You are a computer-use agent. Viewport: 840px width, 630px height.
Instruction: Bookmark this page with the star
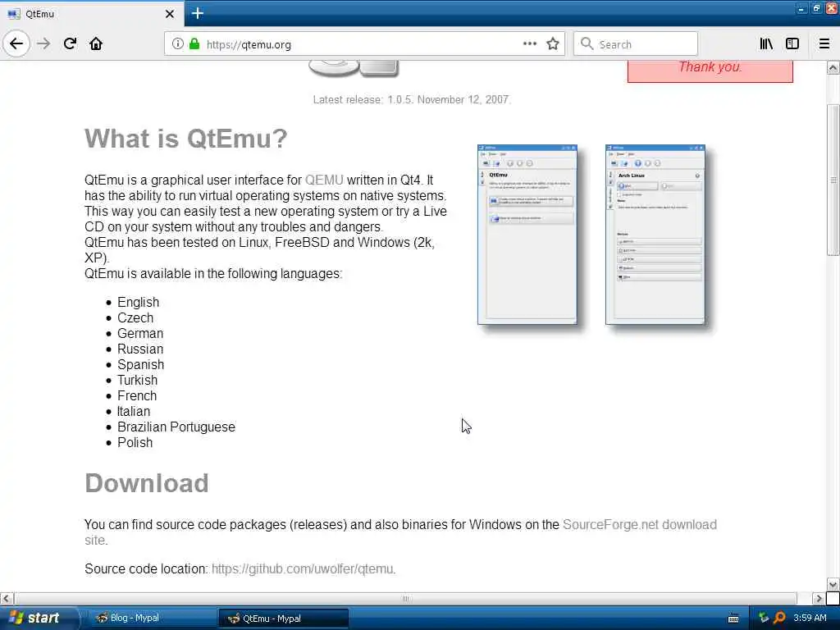(x=553, y=44)
